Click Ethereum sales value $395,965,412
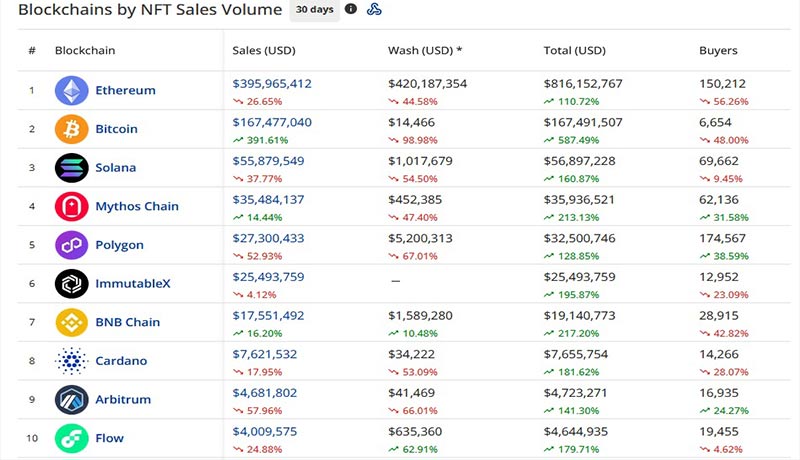The height and width of the screenshot is (460, 800). [272, 84]
